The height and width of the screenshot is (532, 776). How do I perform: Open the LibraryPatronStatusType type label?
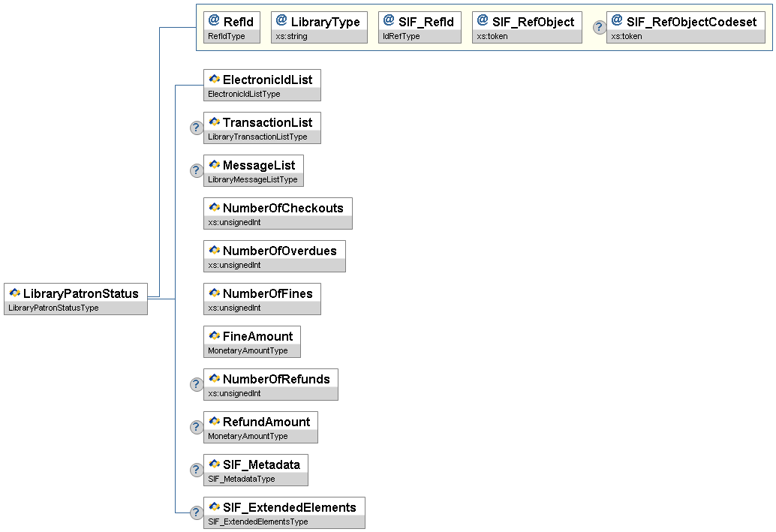53,308
